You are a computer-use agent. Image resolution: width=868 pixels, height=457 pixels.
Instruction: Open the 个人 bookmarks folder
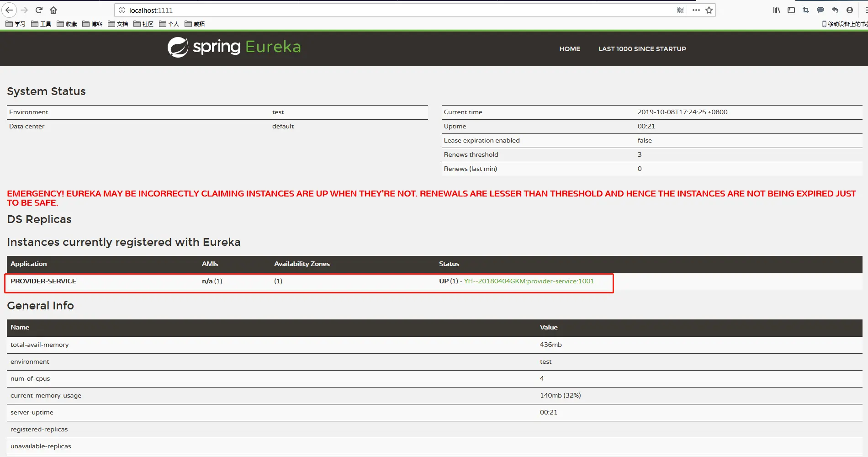pos(169,24)
